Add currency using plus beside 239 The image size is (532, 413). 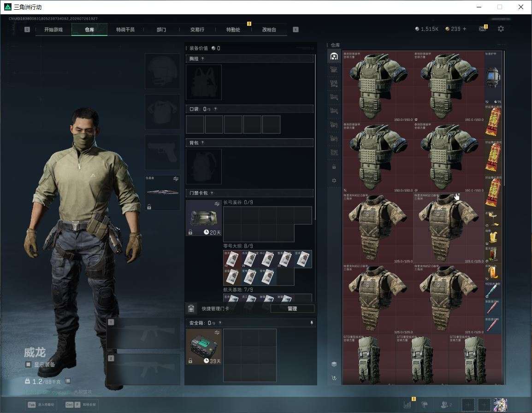click(465, 29)
